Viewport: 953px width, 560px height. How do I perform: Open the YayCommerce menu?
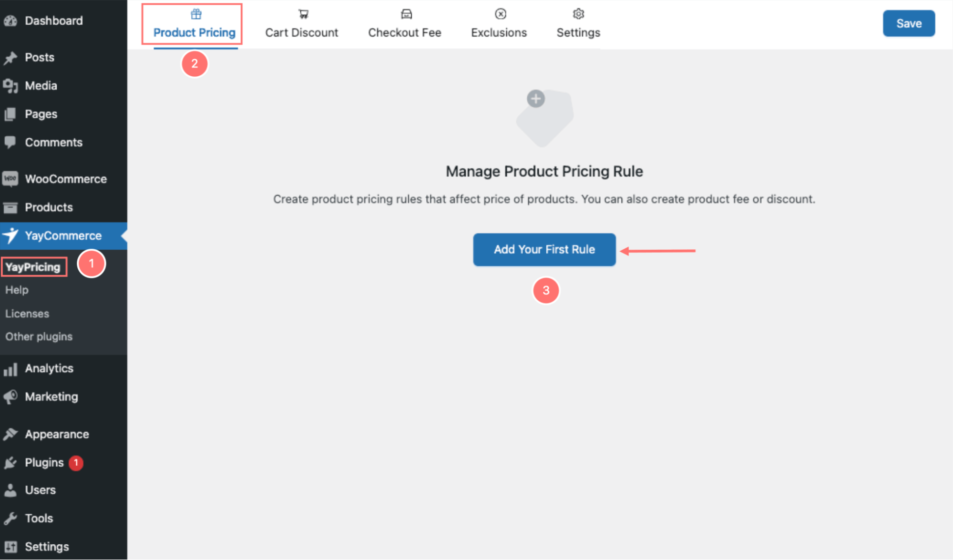point(63,236)
